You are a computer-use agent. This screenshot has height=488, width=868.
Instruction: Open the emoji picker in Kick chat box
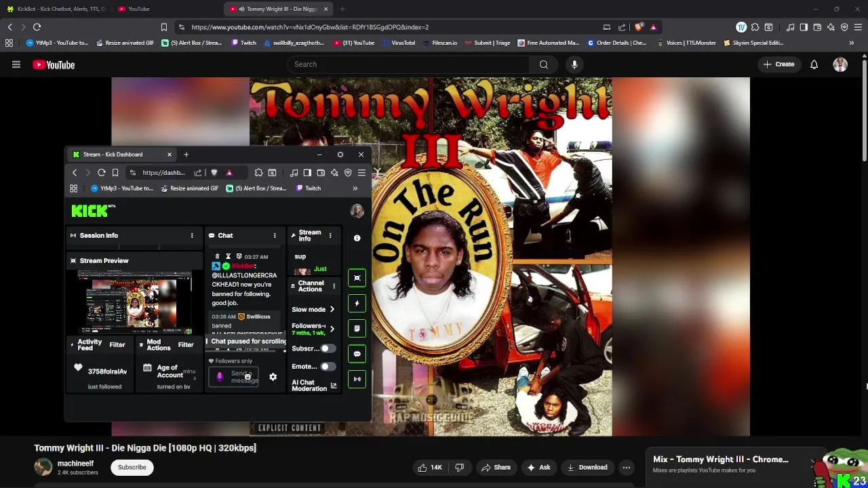click(248, 377)
